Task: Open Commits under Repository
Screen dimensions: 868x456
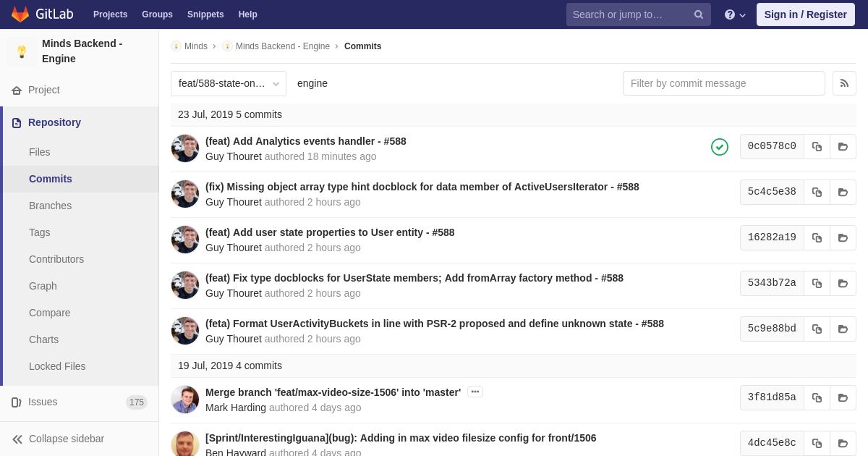Action: [x=51, y=179]
